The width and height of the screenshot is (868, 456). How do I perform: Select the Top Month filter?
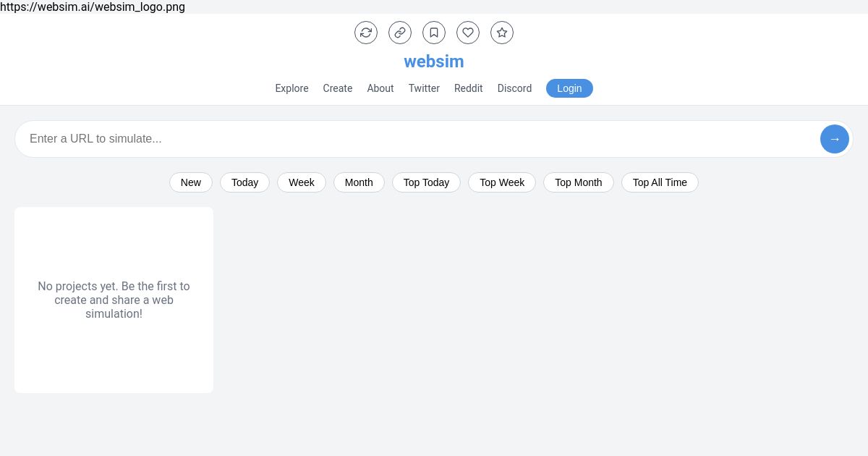click(579, 182)
